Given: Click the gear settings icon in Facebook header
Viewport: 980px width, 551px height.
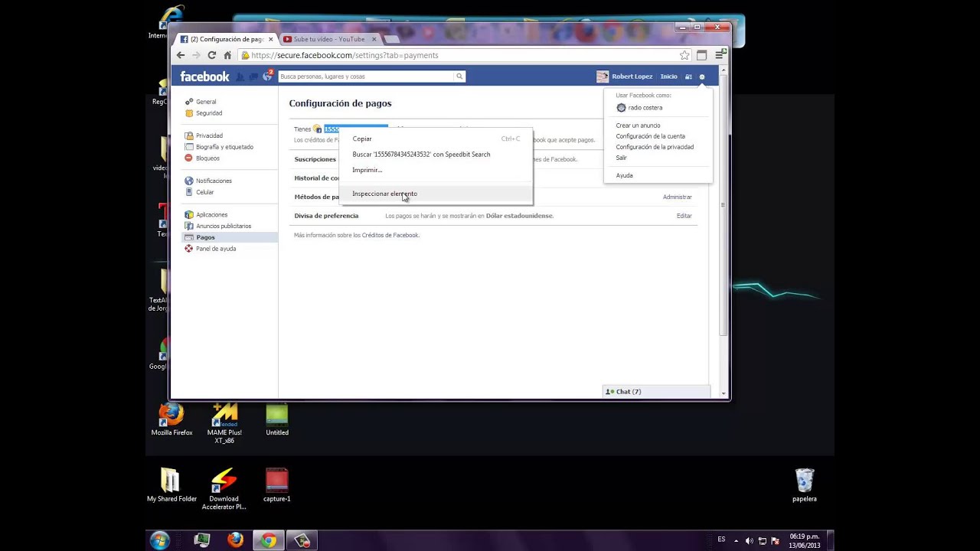Looking at the screenshot, I should pyautogui.click(x=701, y=77).
